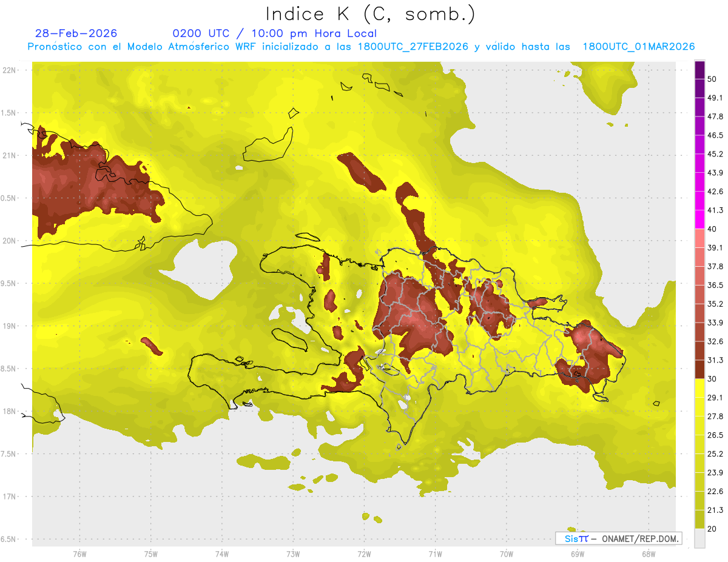Pick the olive swatch between 20 and 21.3

tap(699, 520)
